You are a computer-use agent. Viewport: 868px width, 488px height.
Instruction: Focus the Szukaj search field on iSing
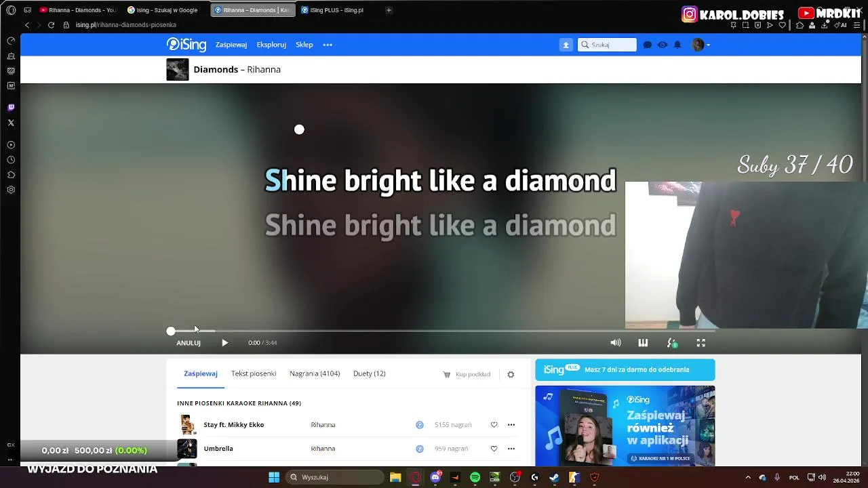(608, 45)
